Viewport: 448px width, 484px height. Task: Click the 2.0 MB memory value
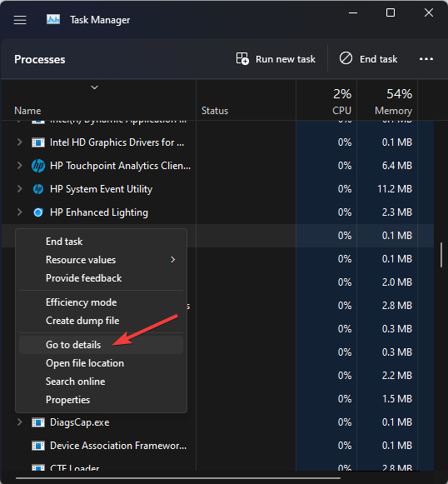click(x=396, y=282)
